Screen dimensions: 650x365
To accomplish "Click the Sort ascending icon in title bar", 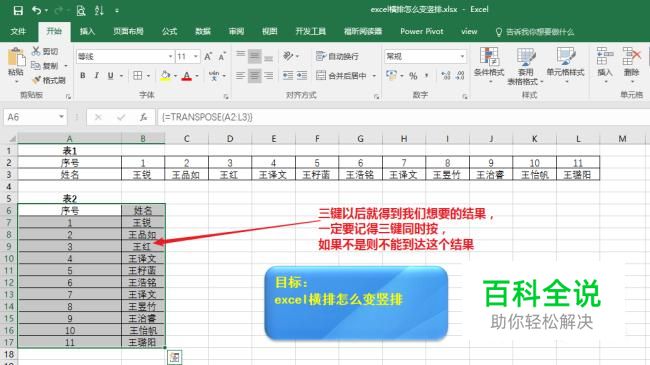I will 99,10.
